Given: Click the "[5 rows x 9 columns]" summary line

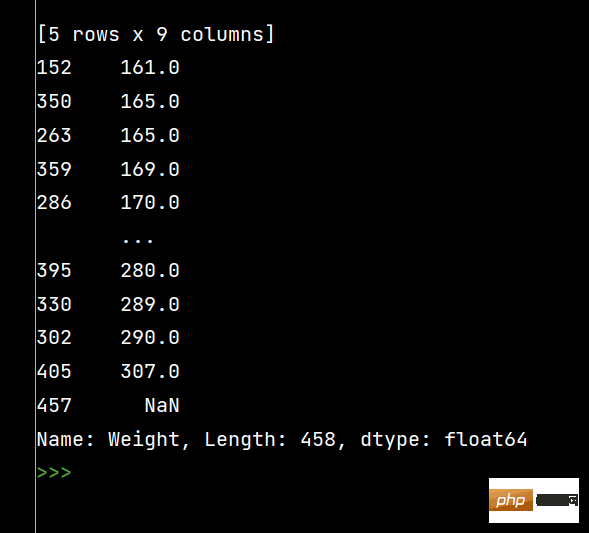Looking at the screenshot, I should 156,35.
